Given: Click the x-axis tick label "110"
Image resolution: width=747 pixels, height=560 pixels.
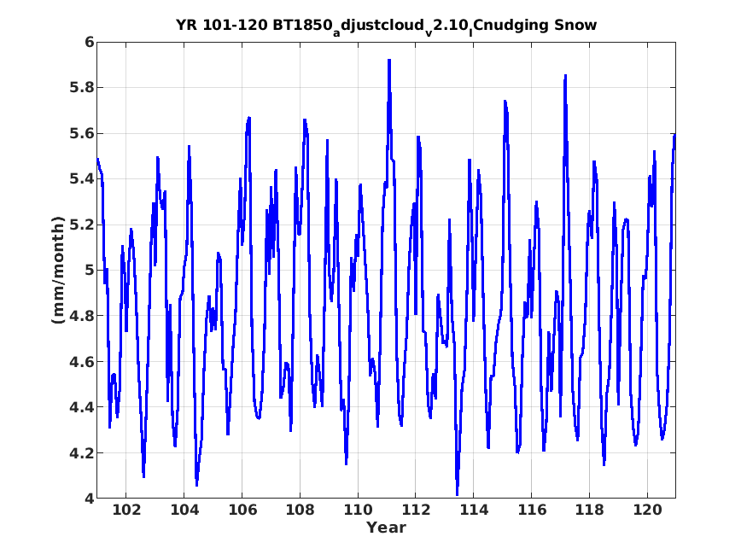Looking at the screenshot, I should tap(359, 510).
